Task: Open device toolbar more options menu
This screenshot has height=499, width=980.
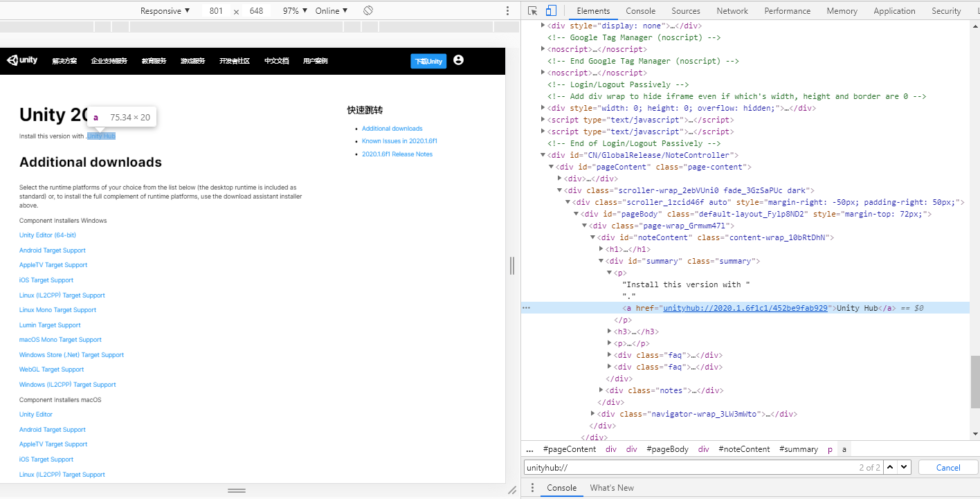Action: [x=508, y=11]
